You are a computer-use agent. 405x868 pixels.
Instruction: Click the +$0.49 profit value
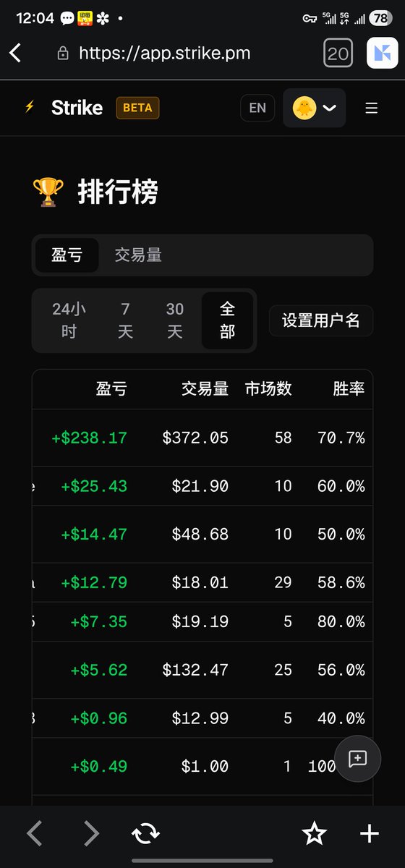[x=99, y=766]
